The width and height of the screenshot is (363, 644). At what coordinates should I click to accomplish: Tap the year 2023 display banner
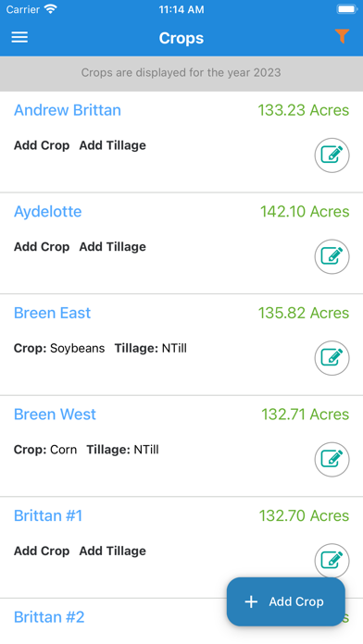tap(181, 73)
